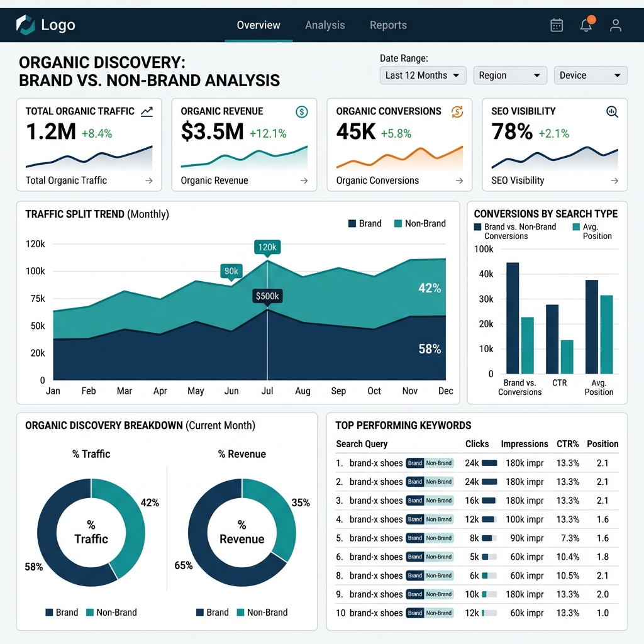Click the 120k data label on chart
Viewport: 644px width, 644px height.
point(267,247)
